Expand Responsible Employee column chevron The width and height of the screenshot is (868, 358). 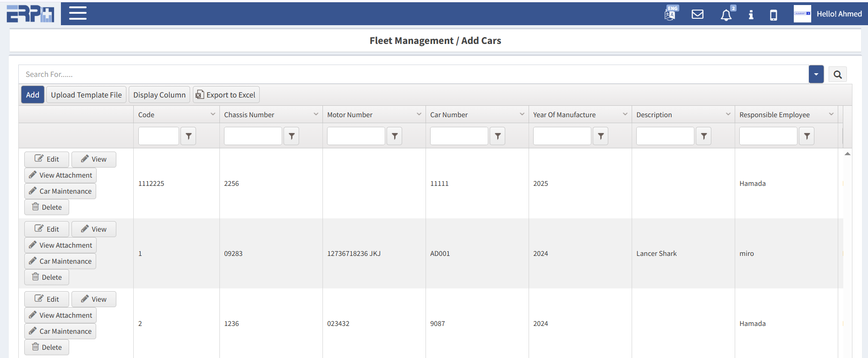pyautogui.click(x=831, y=114)
